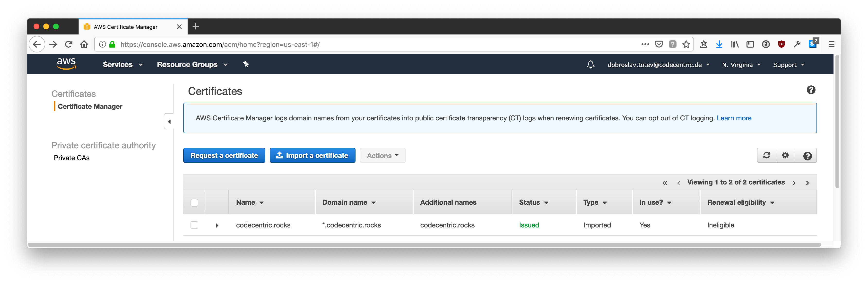The height and width of the screenshot is (284, 868).
Task: Refresh the certificates list
Action: pyautogui.click(x=766, y=155)
